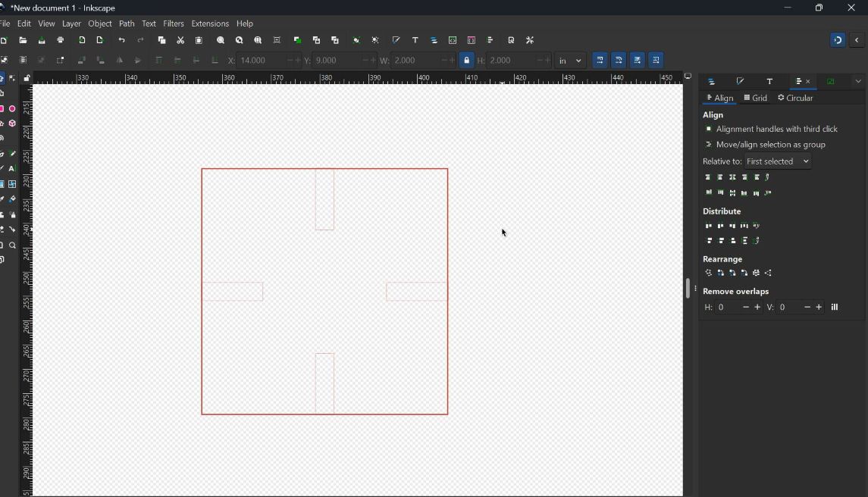Zoom to fit selection icon
This screenshot has height=497, width=868.
(x=221, y=40)
